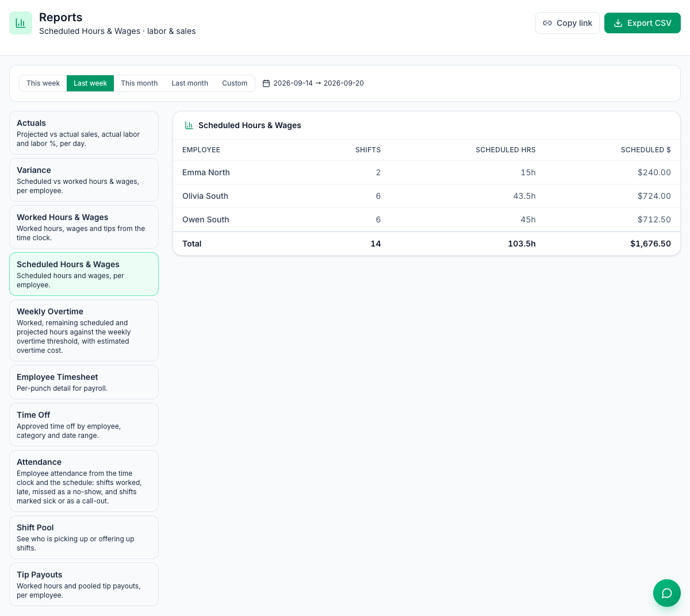Screen dimensions: 690x616
Task: Click the SCHEDULED $ column header
Action: [646, 150]
